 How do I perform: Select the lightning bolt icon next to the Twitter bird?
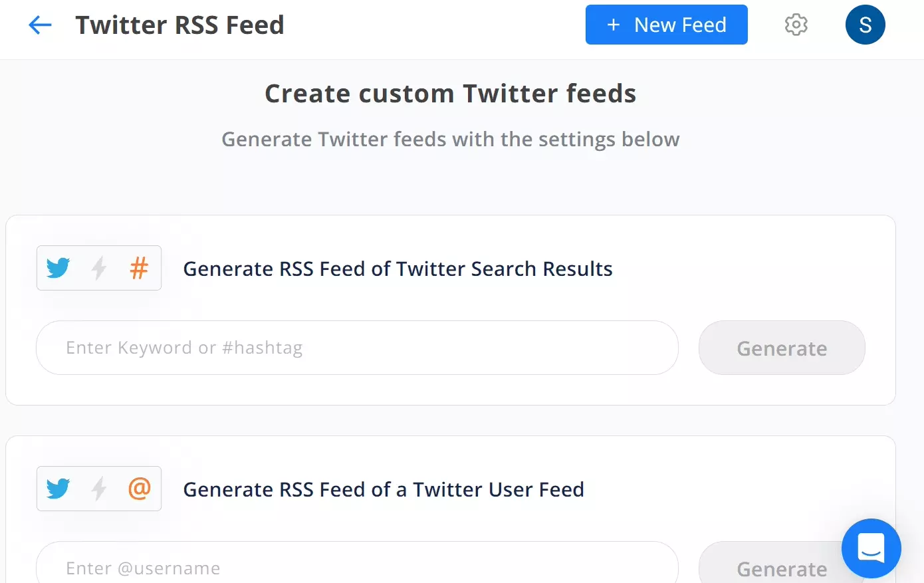[98, 268]
